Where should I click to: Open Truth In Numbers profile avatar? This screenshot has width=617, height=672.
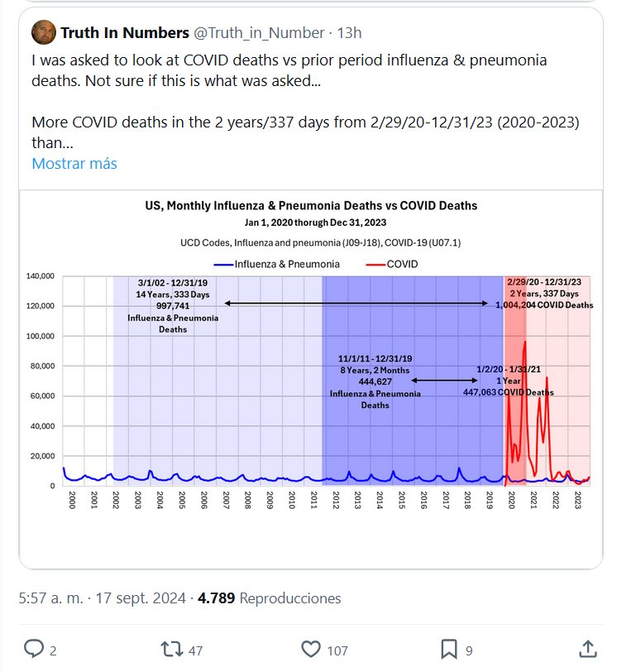pyautogui.click(x=44, y=33)
